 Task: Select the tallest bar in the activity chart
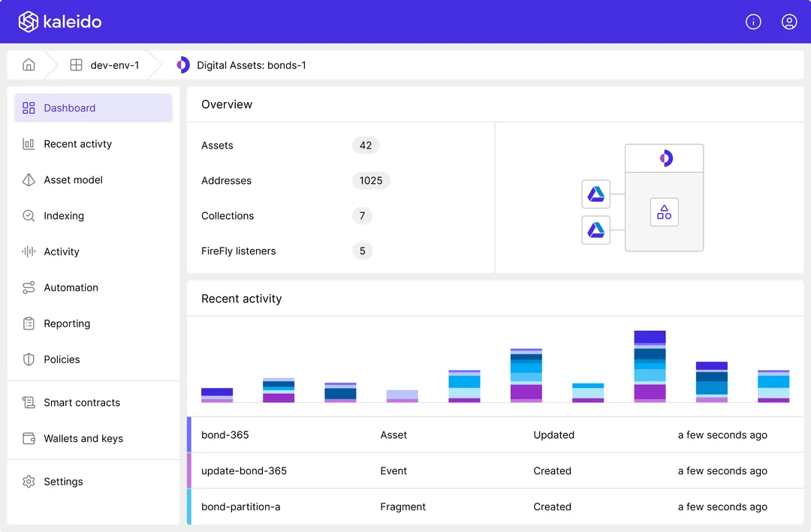650,367
